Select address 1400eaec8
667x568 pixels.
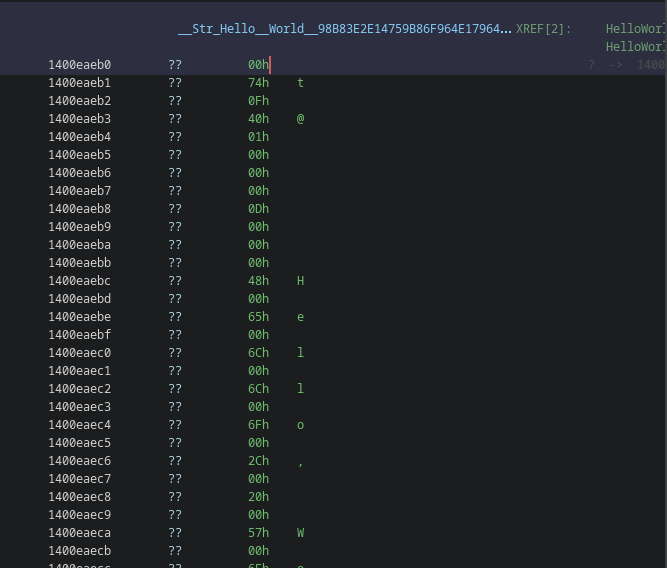tap(80, 497)
